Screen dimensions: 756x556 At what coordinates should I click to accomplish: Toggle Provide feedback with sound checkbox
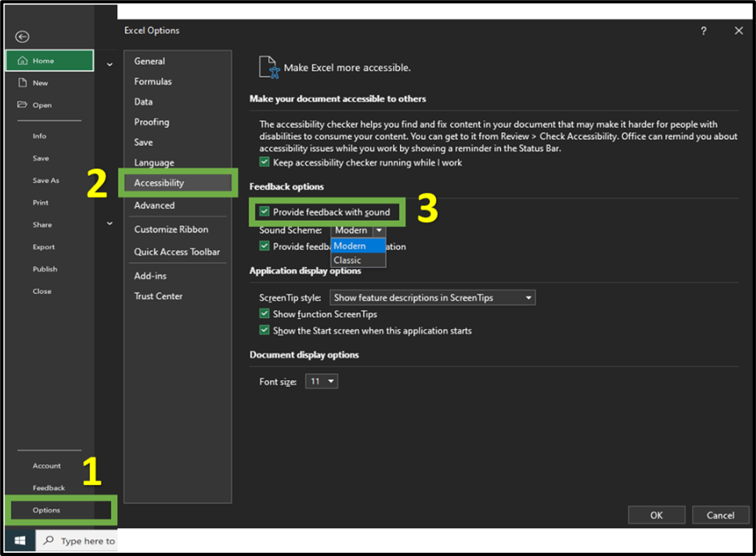click(x=265, y=212)
